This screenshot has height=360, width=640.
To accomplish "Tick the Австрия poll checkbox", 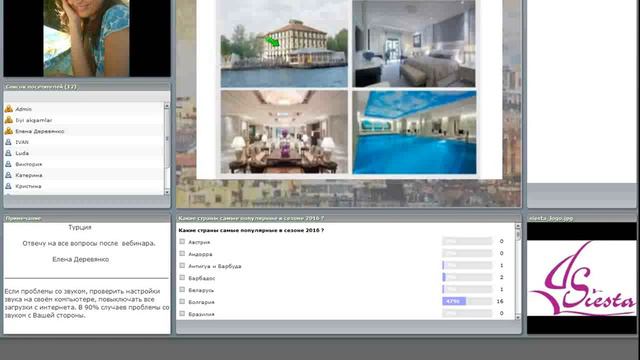I will click(x=182, y=242).
